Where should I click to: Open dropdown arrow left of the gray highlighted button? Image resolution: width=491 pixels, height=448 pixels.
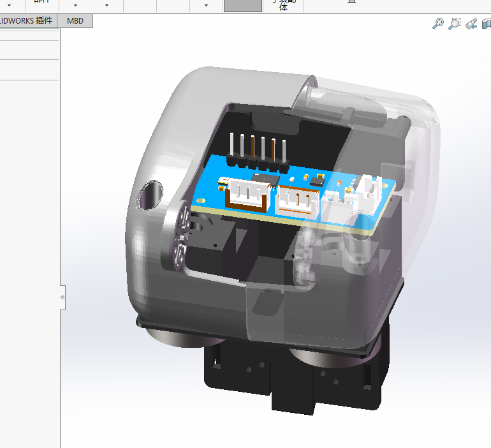point(206,5)
